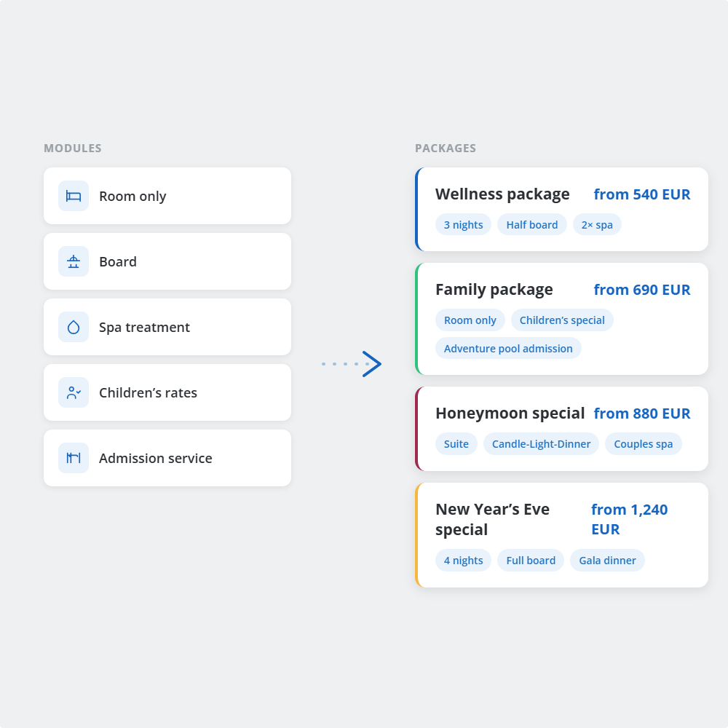The image size is (728, 728).
Task: Click the from 880 EUR price
Action: [641, 414]
